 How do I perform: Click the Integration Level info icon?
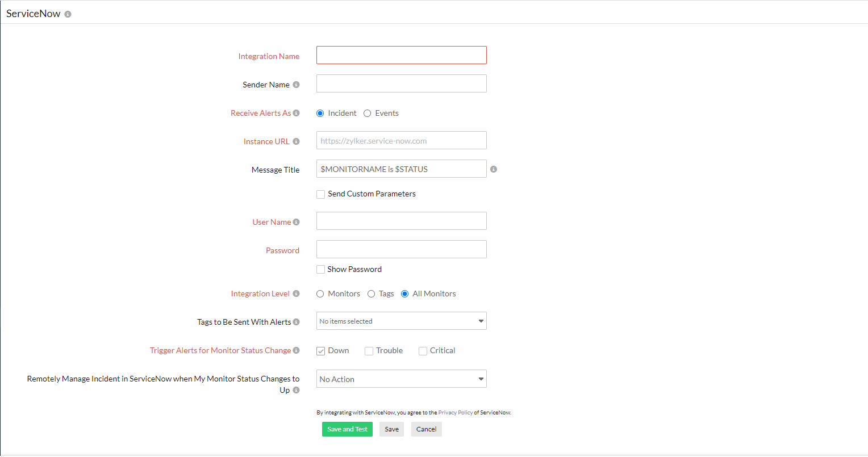coord(296,294)
